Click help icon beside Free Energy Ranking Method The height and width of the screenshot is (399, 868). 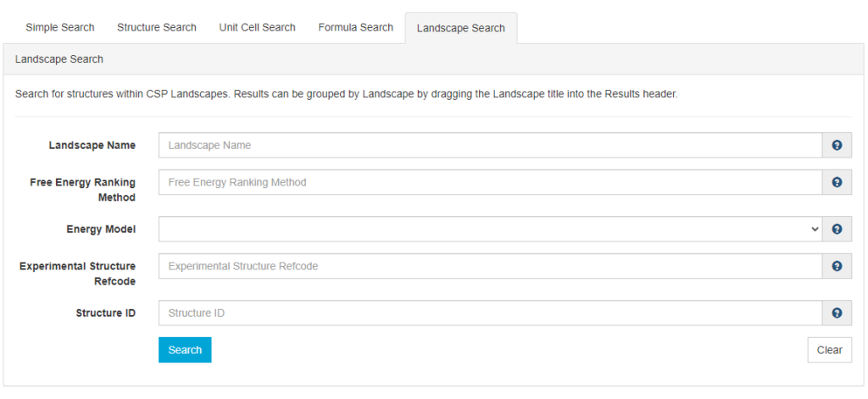coord(837,182)
